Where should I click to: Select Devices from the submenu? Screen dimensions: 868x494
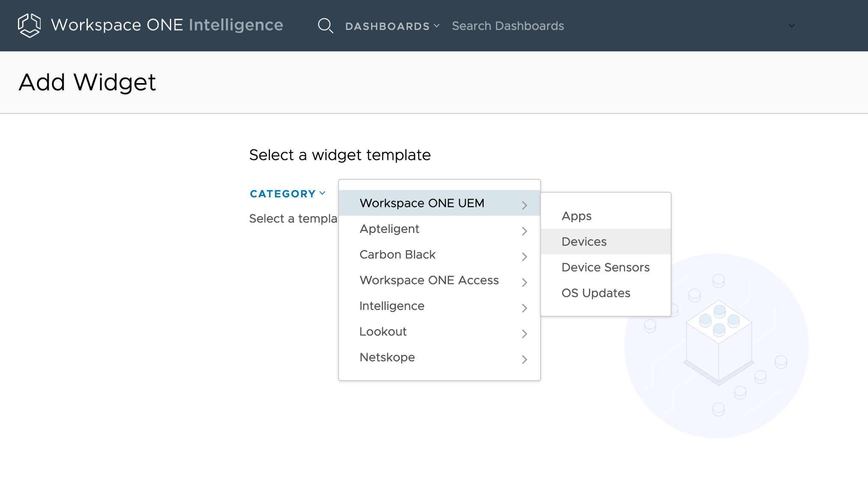point(584,241)
